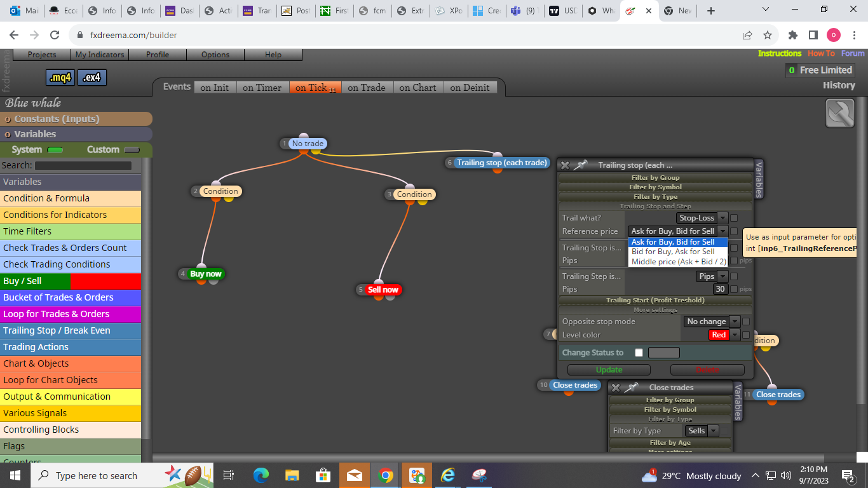Open Microsoft Store from the taskbar
Screen dimensions: 868x488
click(x=323, y=475)
